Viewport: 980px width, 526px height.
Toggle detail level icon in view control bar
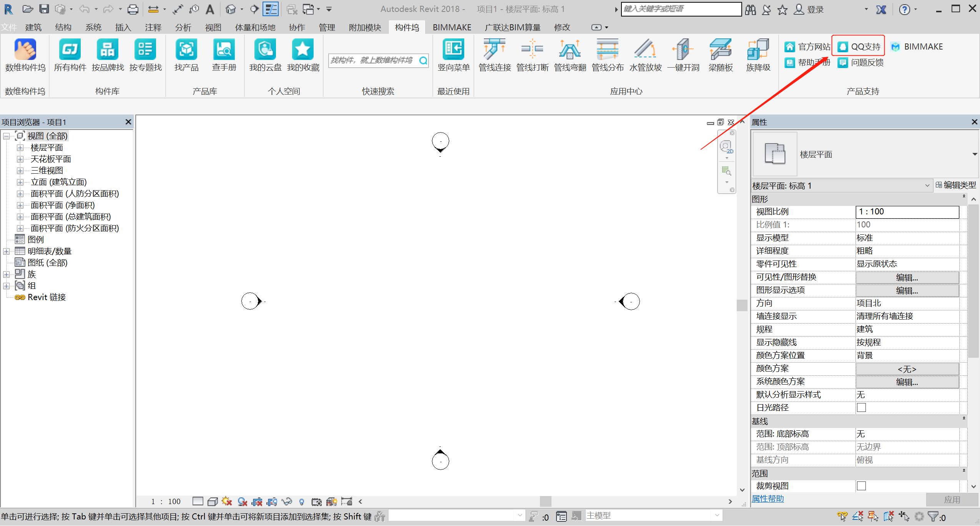pos(198,501)
